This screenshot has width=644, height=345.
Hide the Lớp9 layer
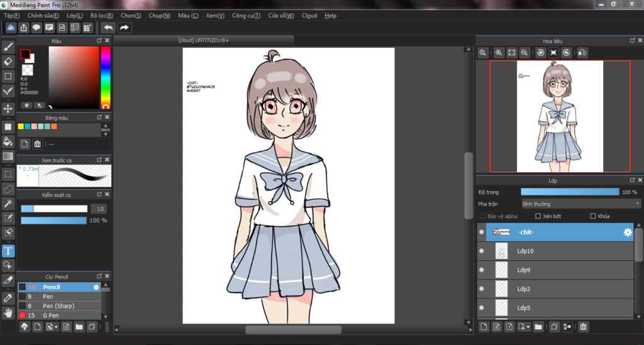(x=481, y=270)
